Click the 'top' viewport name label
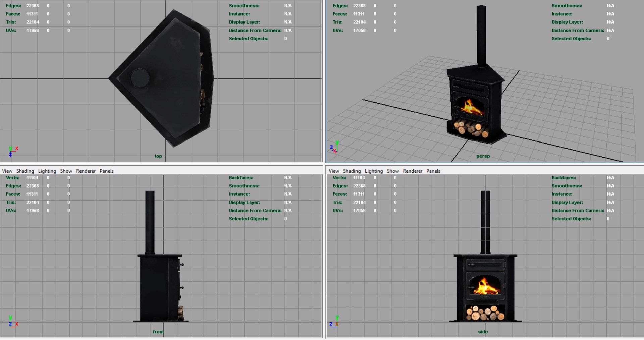 click(158, 156)
